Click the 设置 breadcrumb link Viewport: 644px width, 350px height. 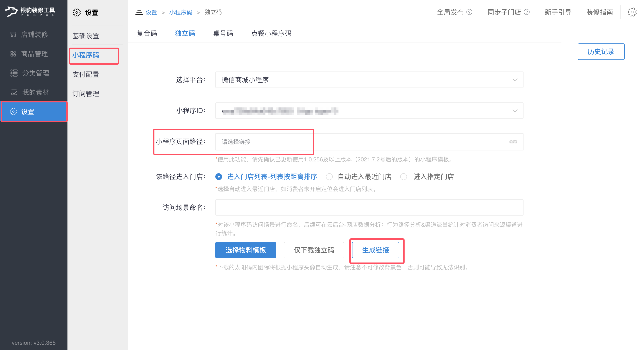click(151, 12)
